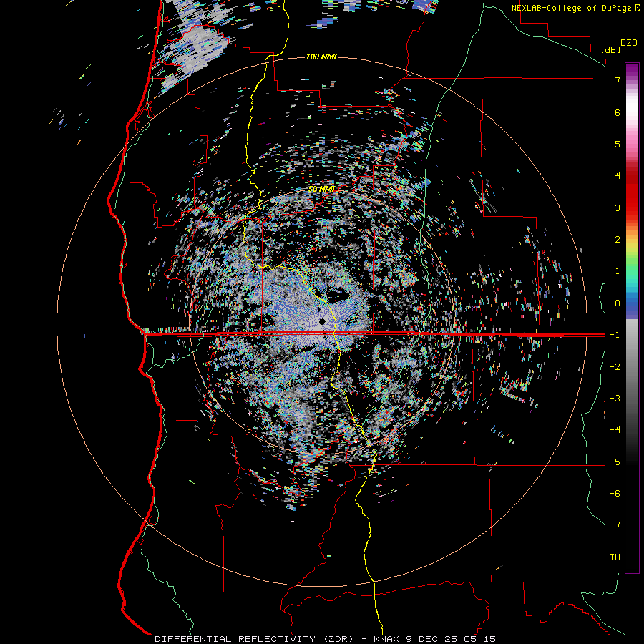
Task: Click the scale value -1
Action: click(615, 335)
